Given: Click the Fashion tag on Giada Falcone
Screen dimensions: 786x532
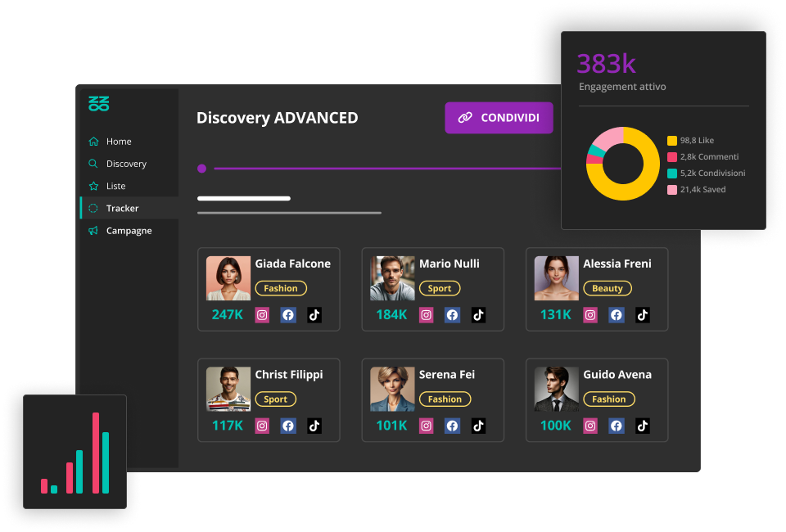Looking at the screenshot, I should 281,289.
